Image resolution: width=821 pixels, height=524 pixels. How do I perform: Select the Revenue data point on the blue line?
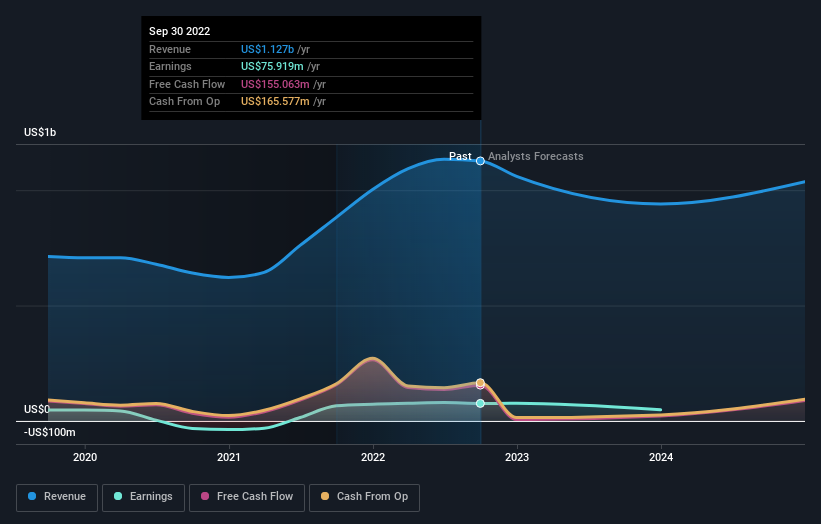(x=480, y=161)
